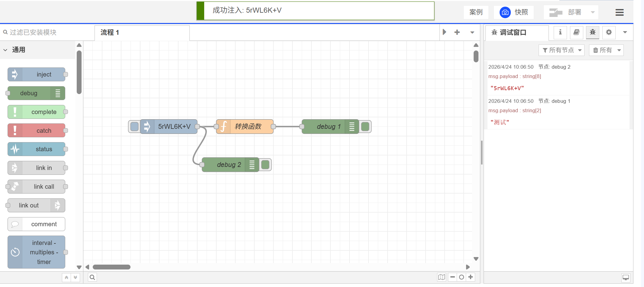This screenshot has width=644, height=287.
Task: Click the "5rWL6K+V" debug payload value
Action: pyautogui.click(x=507, y=88)
